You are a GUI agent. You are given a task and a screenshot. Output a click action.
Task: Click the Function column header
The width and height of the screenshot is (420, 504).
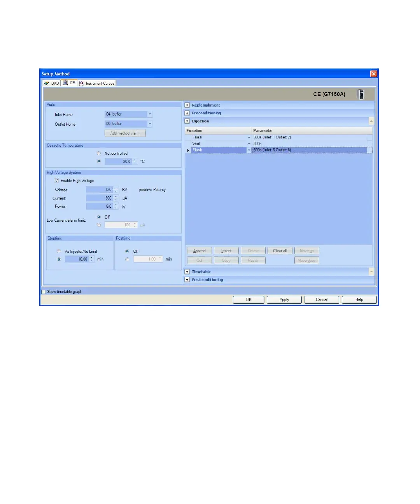tap(219, 131)
